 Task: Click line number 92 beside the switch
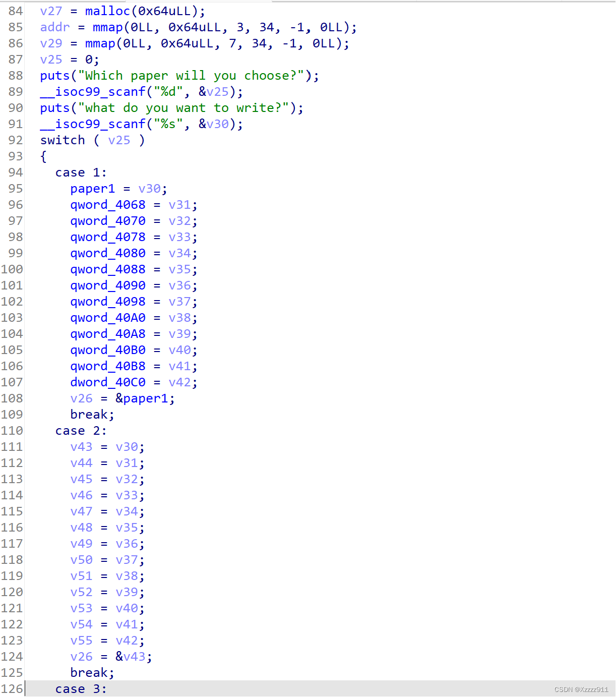pos(15,140)
